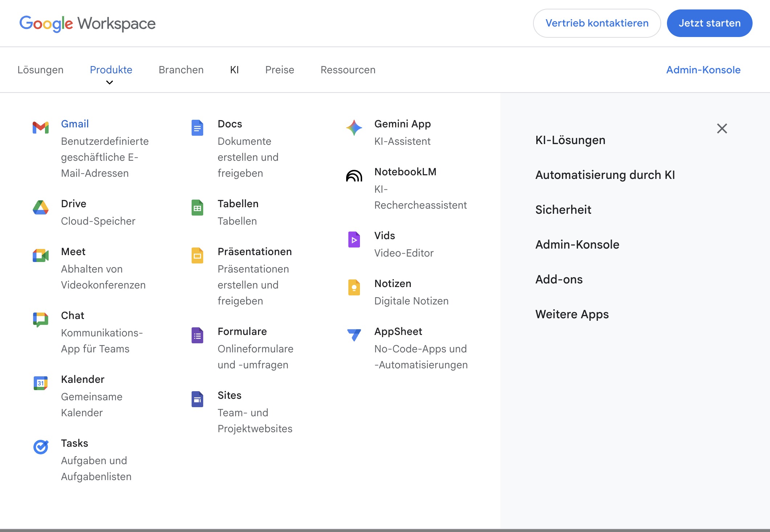Click the green Tabellen icon
Image resolution: width=770 pixels, height=532 pixels.
coord(197,208)
